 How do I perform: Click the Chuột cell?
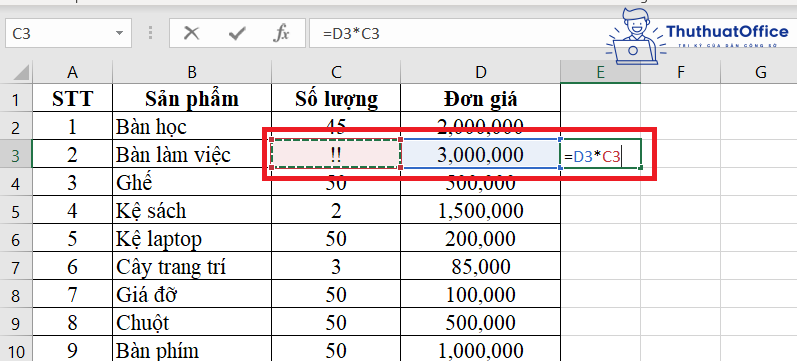(x=192, y=321)
